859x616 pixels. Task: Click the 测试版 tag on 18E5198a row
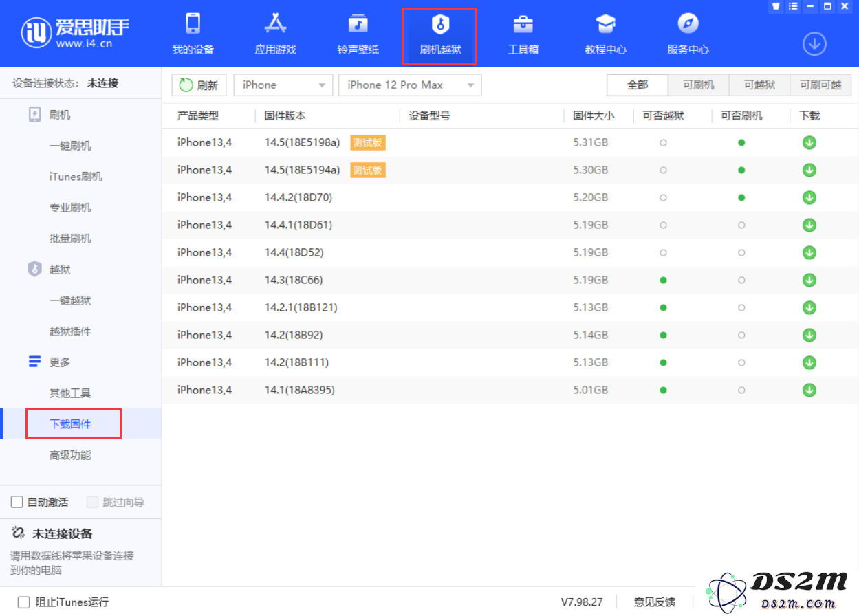pyautogui.click(x=368, y=143)
